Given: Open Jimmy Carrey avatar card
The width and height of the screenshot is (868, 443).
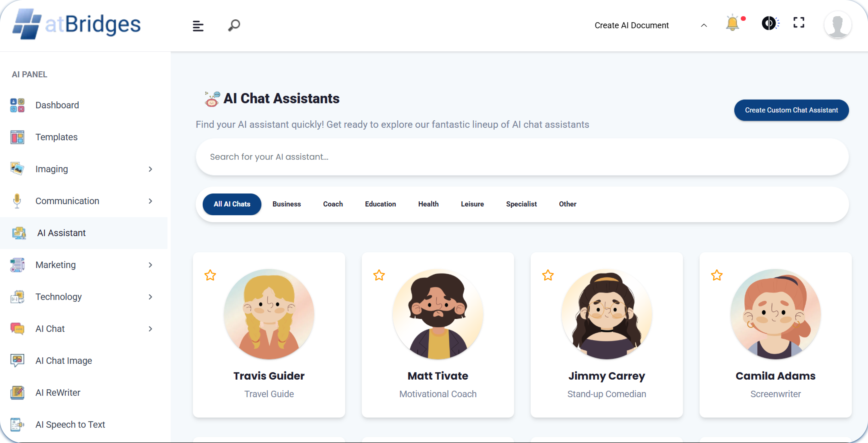Looking at the screenshot, I should [607, 314].
